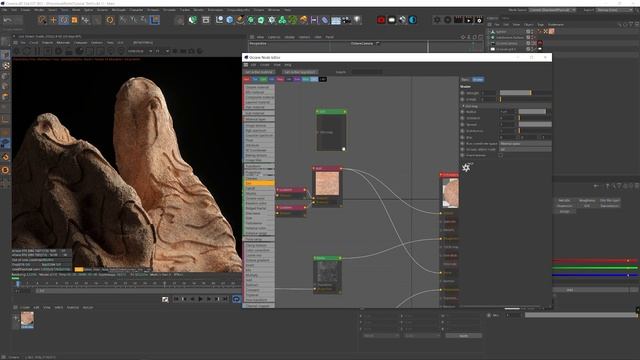Click the clapperboard play render icon
Screen dimensions: 640x360
coord(469,20)
